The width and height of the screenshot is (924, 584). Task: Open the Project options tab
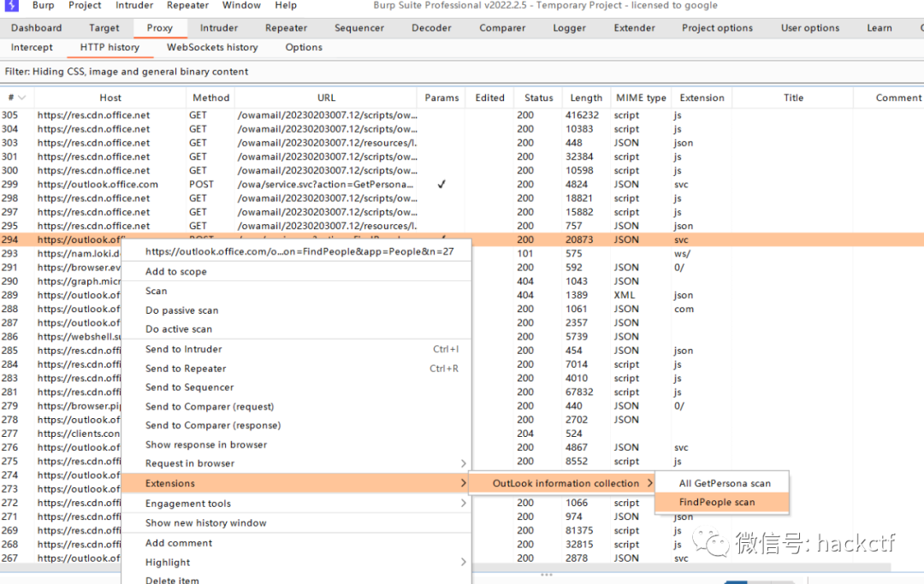[717, 27]
